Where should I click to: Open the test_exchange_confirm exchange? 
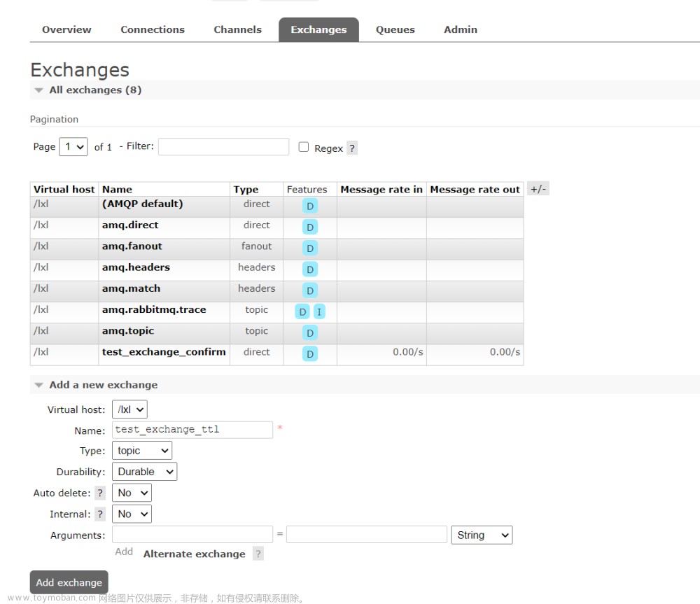coord(164,352)
